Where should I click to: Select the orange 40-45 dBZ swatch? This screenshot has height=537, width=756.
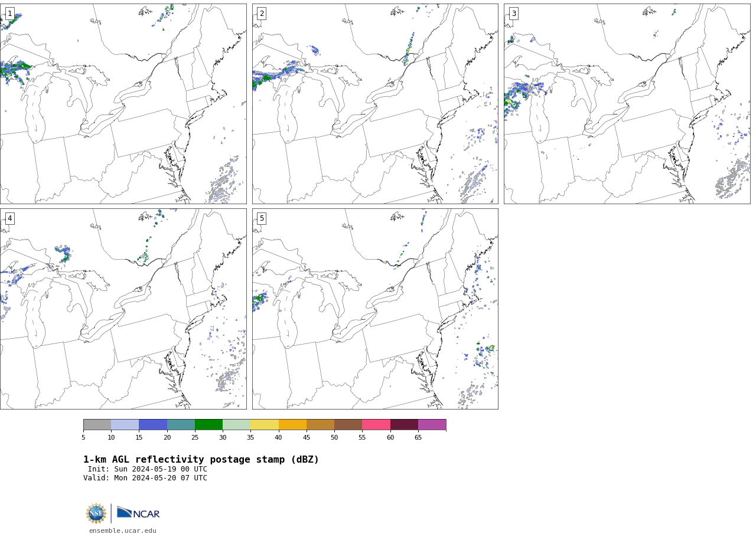click(x=292, y=425)
